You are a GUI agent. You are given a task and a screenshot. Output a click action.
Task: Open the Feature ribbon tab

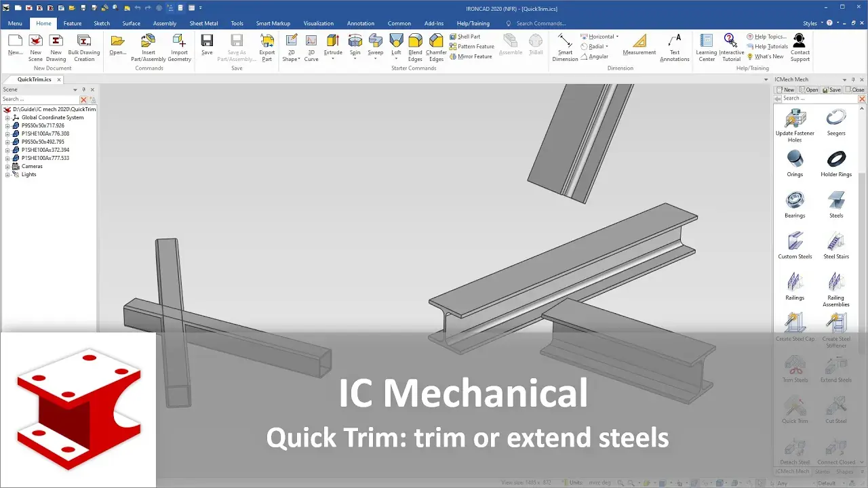pos(73,23)
